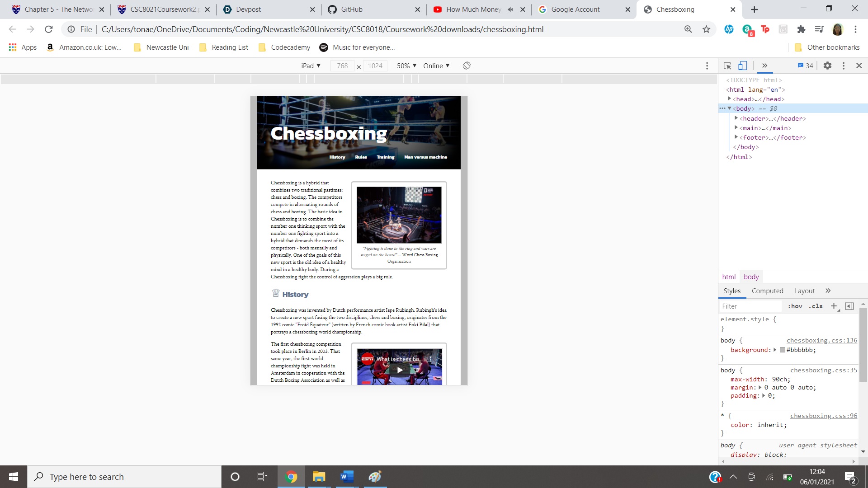Toggle the device toolbar icon
The image size is (868, 488).
coord(742,66)
